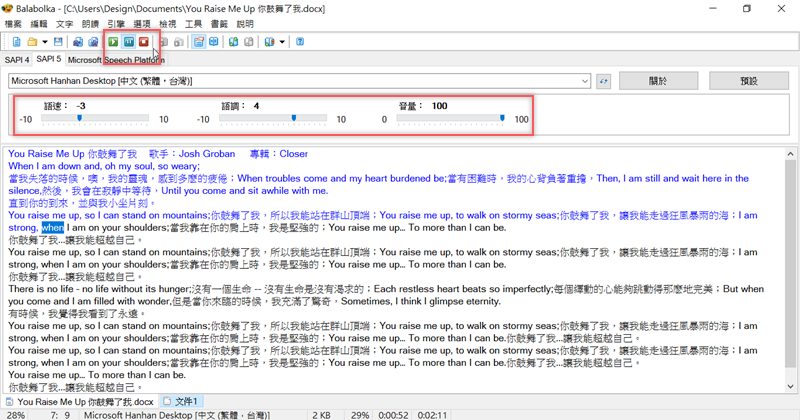Click the 音量 volume slider handle
This screenshot has width=800, height=420.
click(502, 118)
